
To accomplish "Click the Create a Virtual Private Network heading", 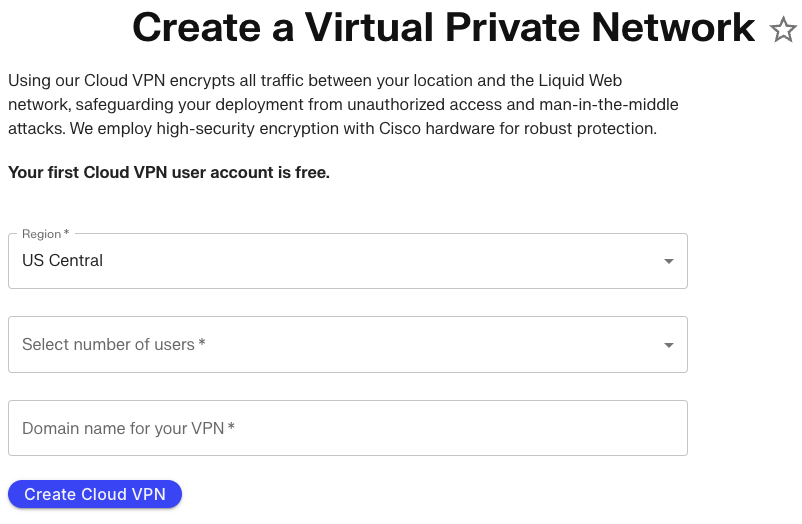I will coord(443,28).
